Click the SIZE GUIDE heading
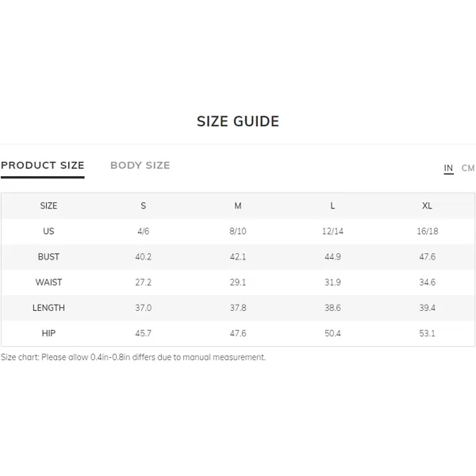The height and width of the screenshot is (476, 476). coord(238,121)
